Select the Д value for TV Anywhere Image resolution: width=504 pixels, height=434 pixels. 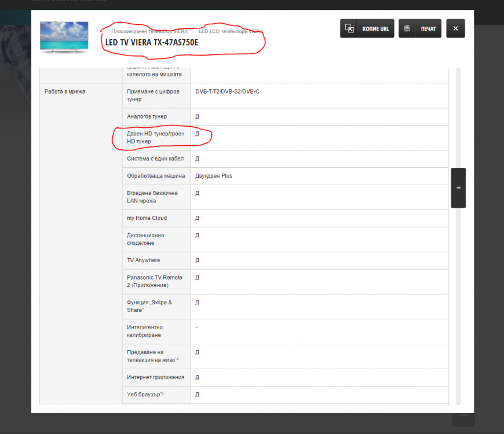[198, 260]
